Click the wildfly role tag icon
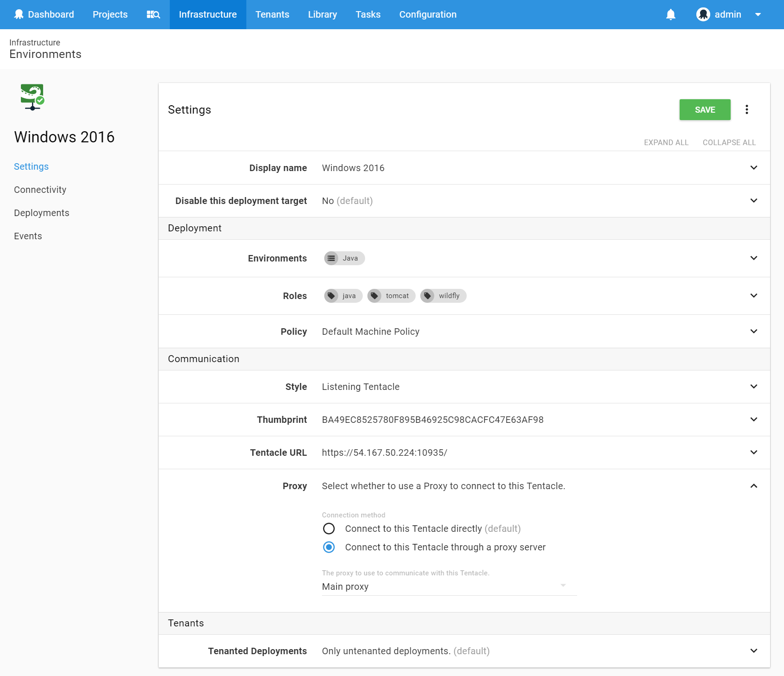 (x=427, y=296)
